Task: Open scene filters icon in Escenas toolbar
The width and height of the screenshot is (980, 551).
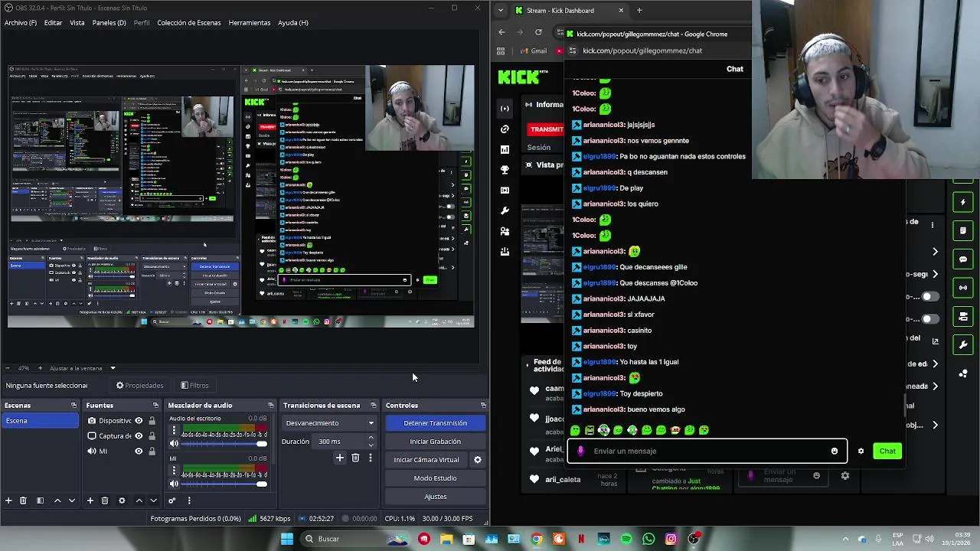Action: pos(40,500)
